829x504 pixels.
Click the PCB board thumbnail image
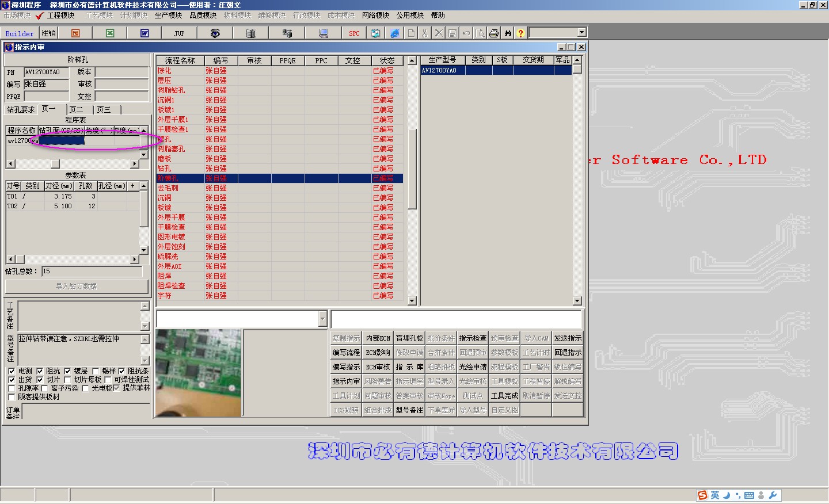point(199,373)
